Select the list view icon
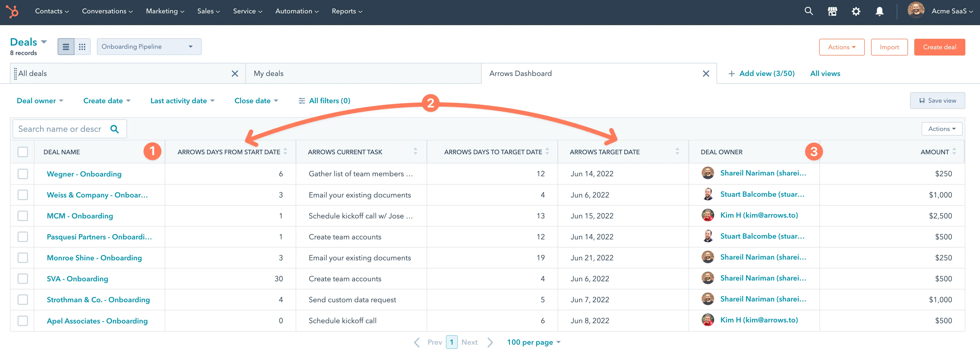Image resolution: width=980 pixels, height=363 pixels. tap(66, 46)
